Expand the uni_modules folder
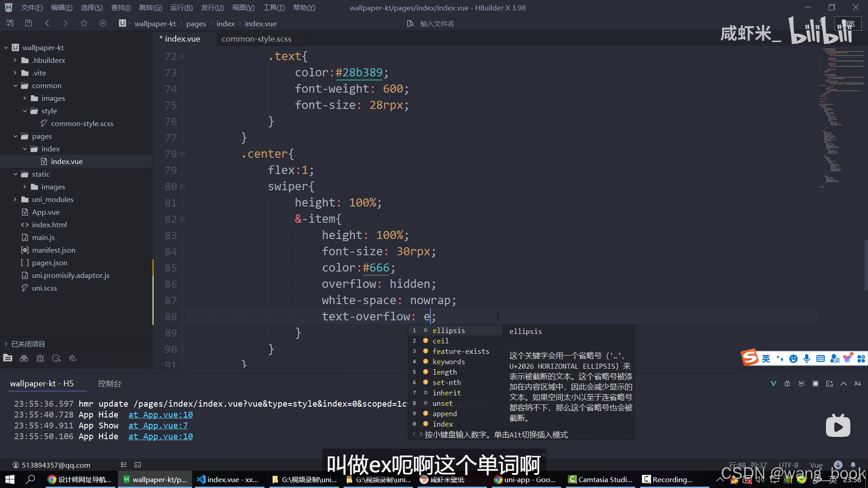The width and height of the screenshot is (868, 488). [x=15, y=199]
